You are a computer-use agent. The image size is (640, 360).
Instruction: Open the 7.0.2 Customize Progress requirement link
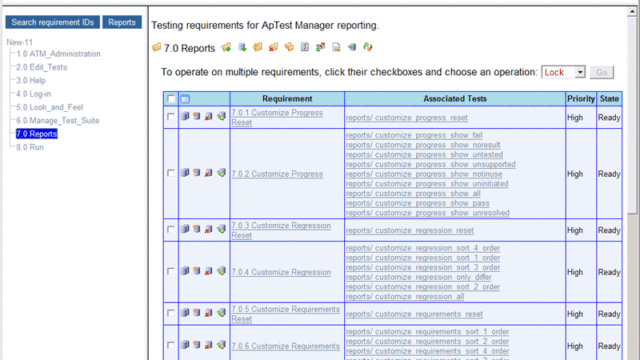277,174
